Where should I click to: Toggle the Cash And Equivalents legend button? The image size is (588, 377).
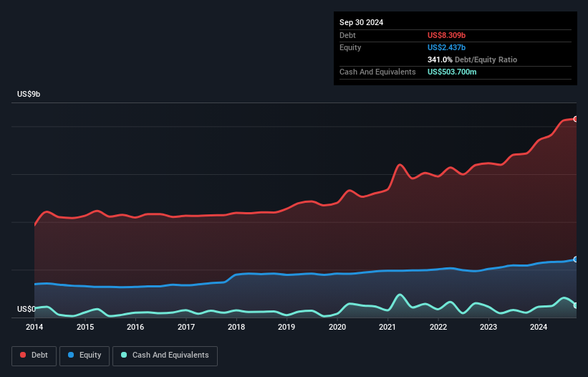pyautogui.click(x=165, y=355)
